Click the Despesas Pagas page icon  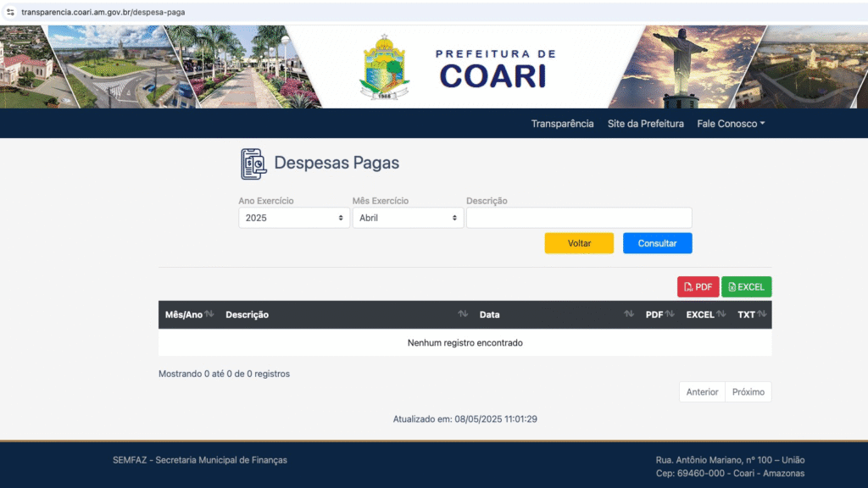click(253, 164)
